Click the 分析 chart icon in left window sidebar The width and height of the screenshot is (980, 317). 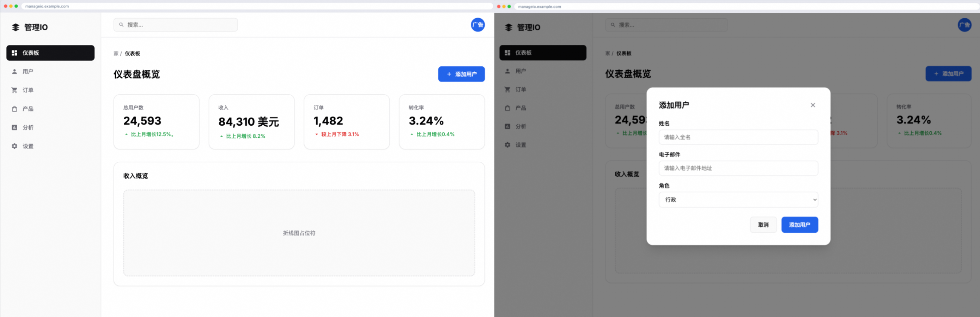pyautogui.click(x=14, y=127)
